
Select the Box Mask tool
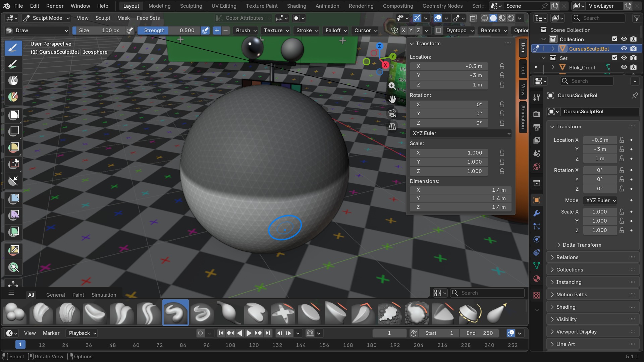(13, 115)
